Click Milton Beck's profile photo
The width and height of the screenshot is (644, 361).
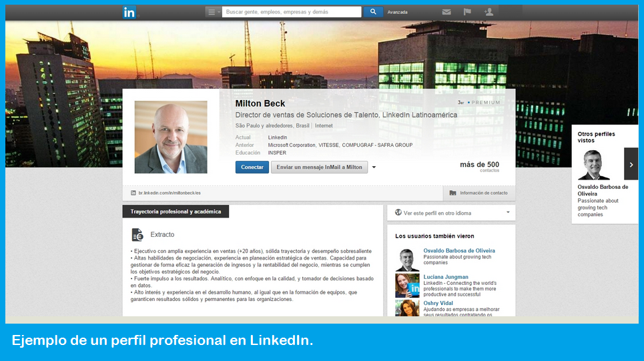171,137
